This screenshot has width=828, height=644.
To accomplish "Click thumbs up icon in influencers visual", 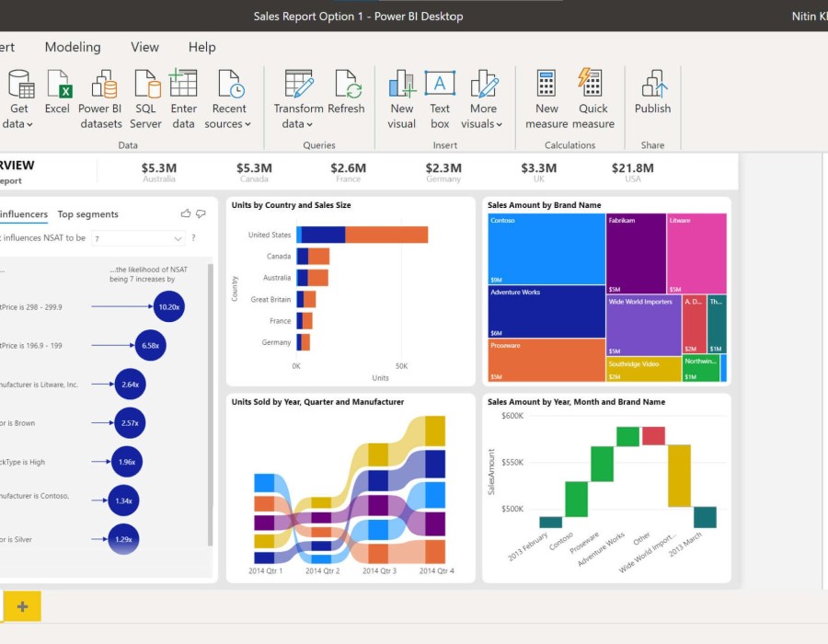I will [186, 213].
